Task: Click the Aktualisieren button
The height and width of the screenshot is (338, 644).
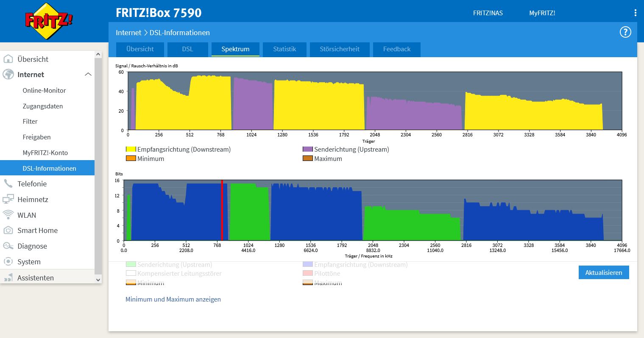Action: pyautogui.click(x=604, y=272)
